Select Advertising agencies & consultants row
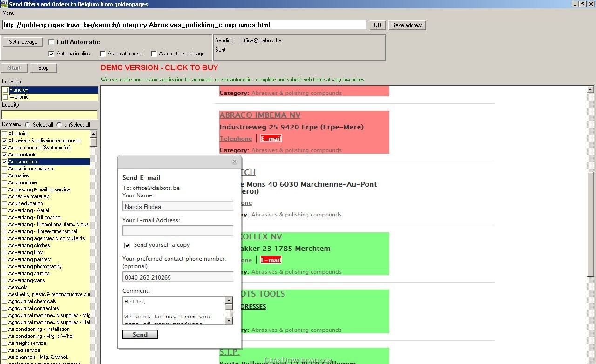Image resolution: width=596 pixels, height=364 pixels. pos(46,238)
